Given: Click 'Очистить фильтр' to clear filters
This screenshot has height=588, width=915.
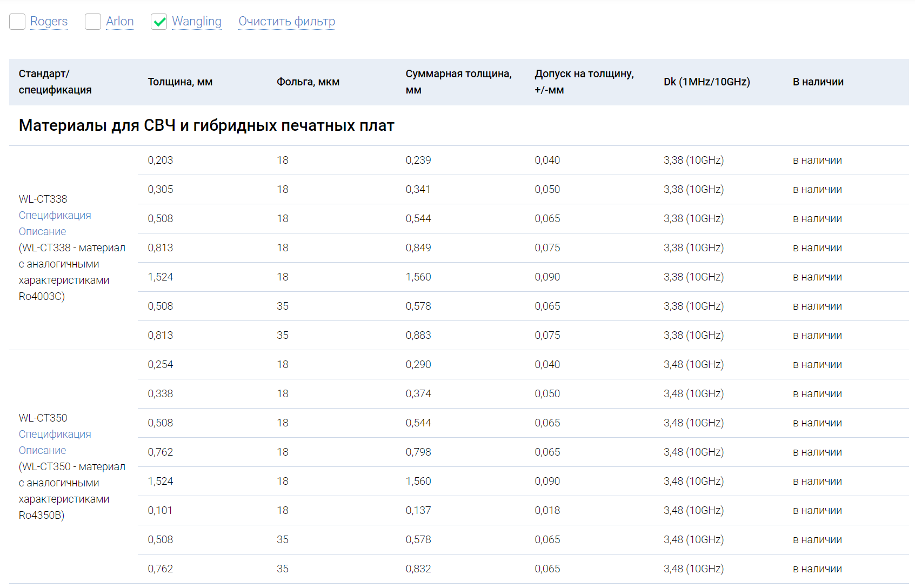Looking at the screenshot, I should 287,22.
